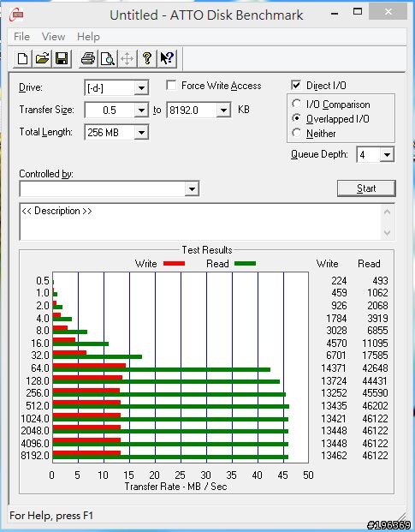Click the Read value 17585
Screen dimensions: 415x532
point(375,356)
